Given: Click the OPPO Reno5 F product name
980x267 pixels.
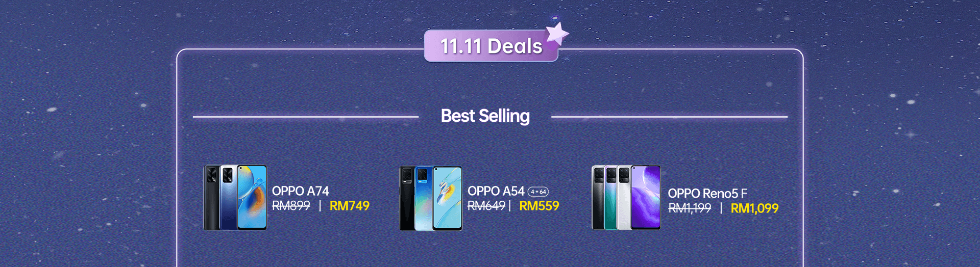Looking at the screenshot, I should 707,194.
